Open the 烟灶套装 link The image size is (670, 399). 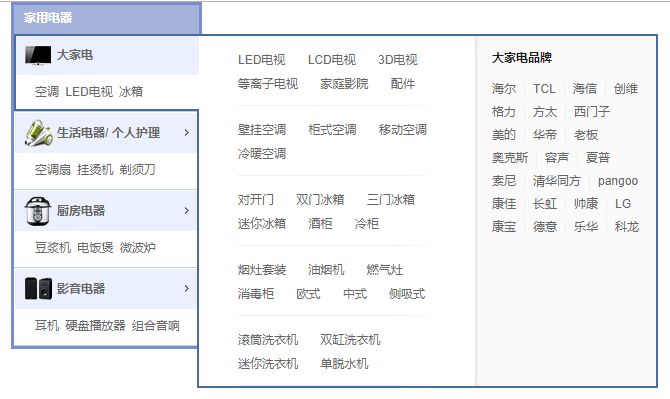[x=262, y=270]
